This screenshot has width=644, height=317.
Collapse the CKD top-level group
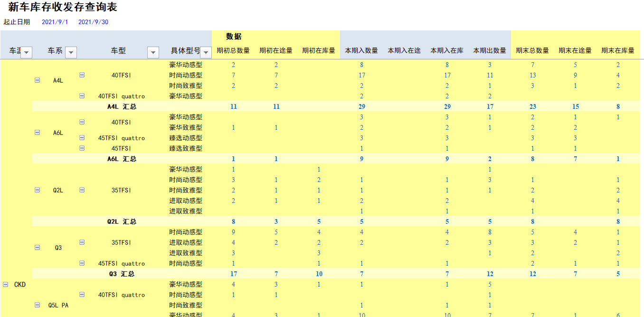tap(5, 284)
